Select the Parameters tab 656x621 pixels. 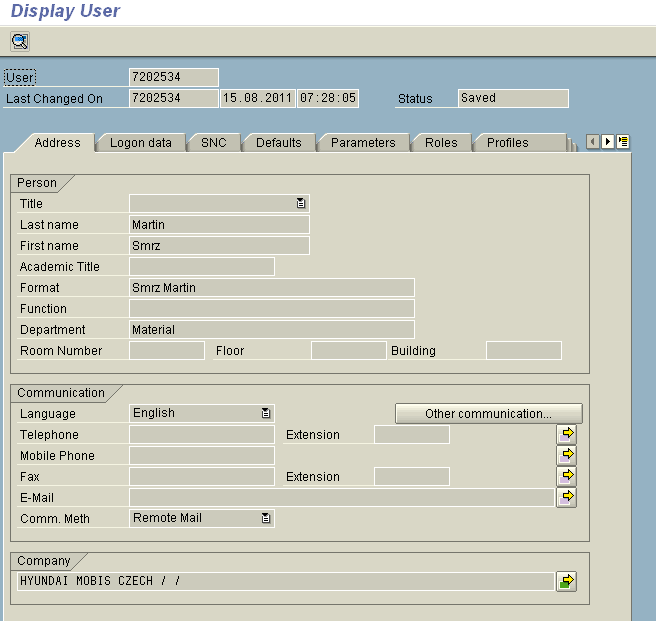363,143
